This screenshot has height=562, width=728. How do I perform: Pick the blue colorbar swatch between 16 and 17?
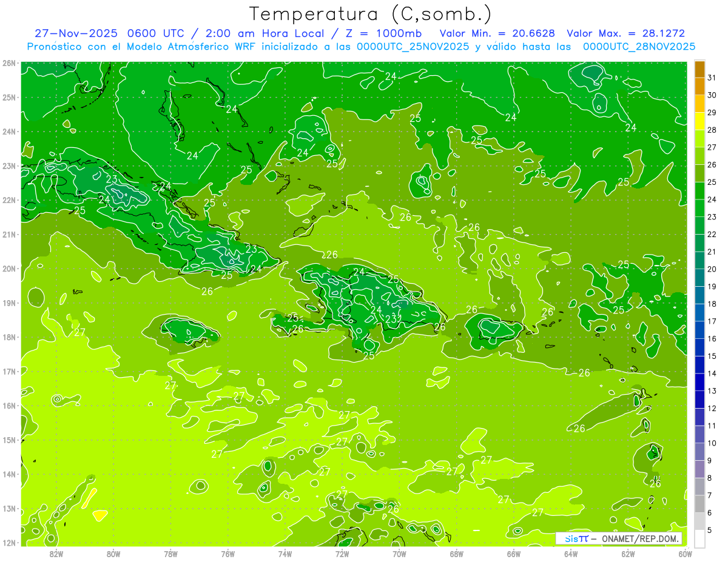click(699, 330)
